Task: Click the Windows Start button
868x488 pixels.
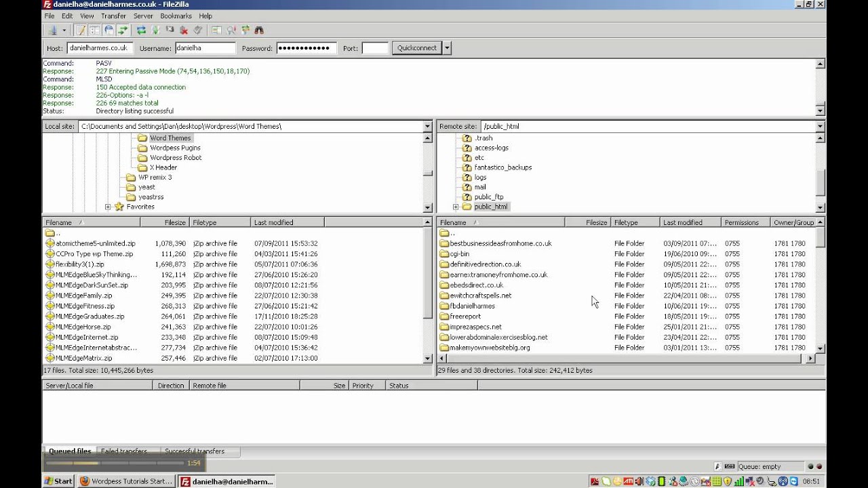Action: 58,481
